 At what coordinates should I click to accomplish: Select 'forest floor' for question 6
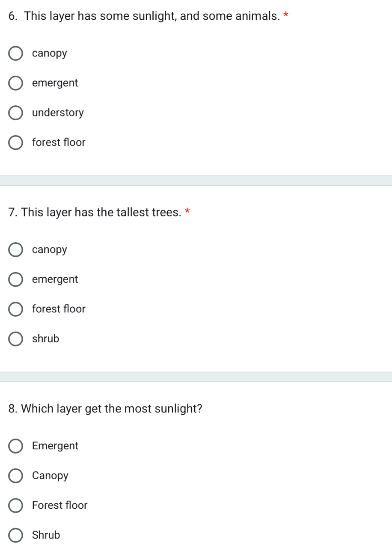(16, 143)
